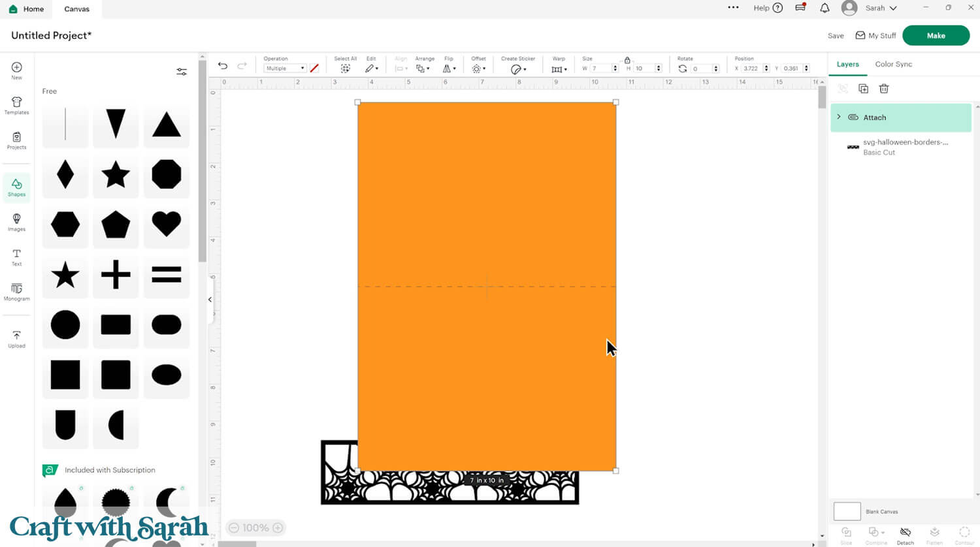
Task: Click the green Make button
Action: point(936,35)
